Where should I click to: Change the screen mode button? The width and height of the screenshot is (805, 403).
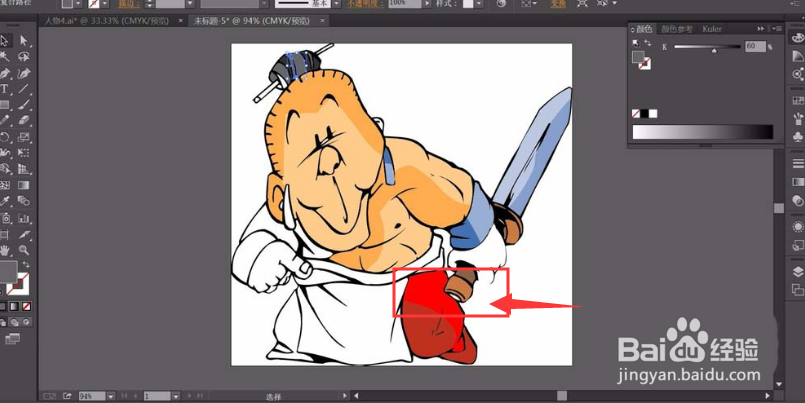coord(12,338)
